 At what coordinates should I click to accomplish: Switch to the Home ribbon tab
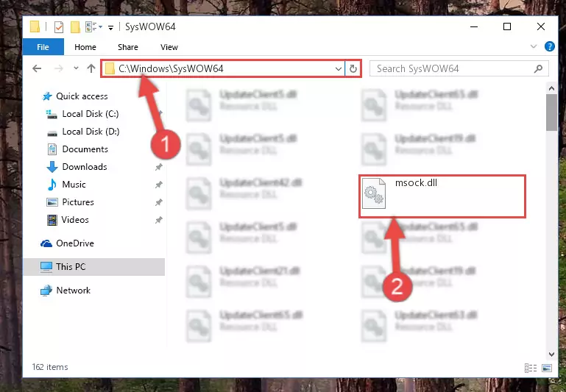click(85, 47)
